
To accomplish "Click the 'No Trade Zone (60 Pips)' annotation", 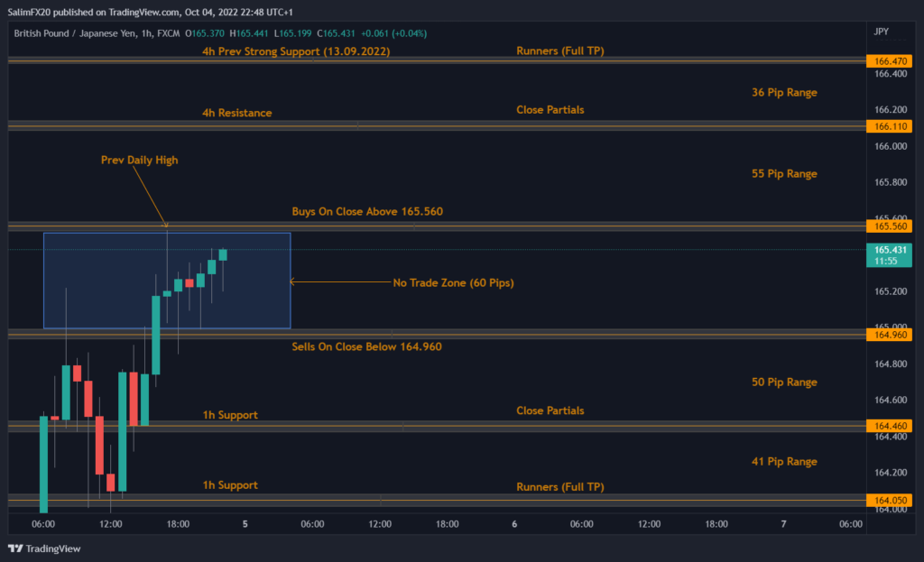I will point(453,282).
